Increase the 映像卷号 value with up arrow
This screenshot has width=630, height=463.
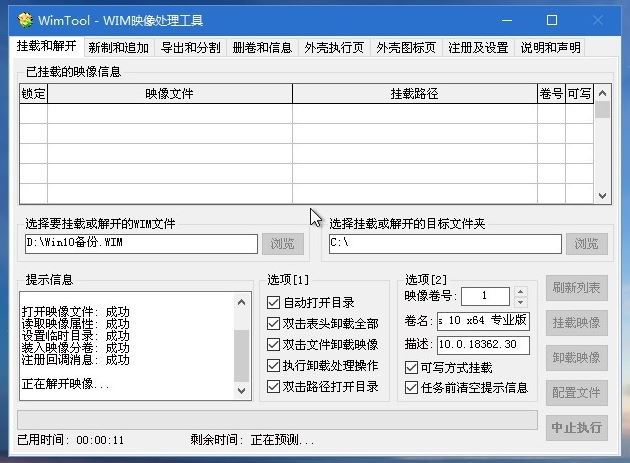point(519,291)
